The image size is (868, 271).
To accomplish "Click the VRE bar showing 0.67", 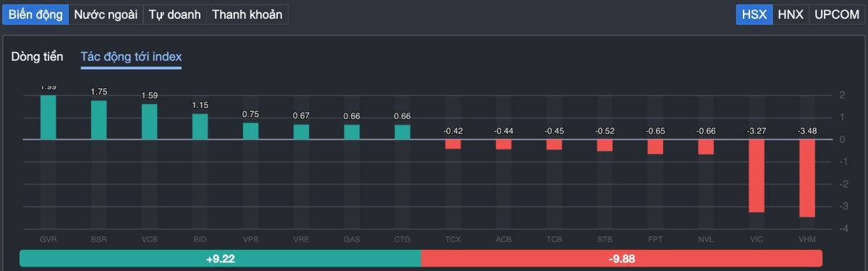I will coord(302,132).
